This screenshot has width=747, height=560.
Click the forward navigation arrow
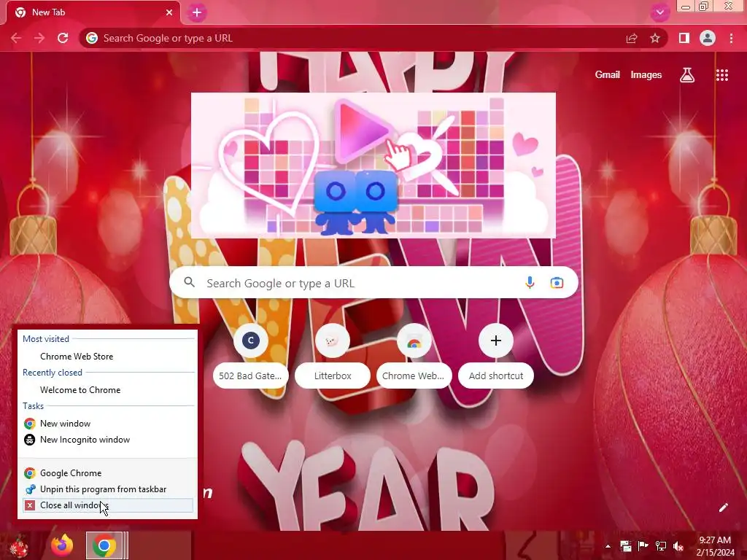tap(39, 38)
